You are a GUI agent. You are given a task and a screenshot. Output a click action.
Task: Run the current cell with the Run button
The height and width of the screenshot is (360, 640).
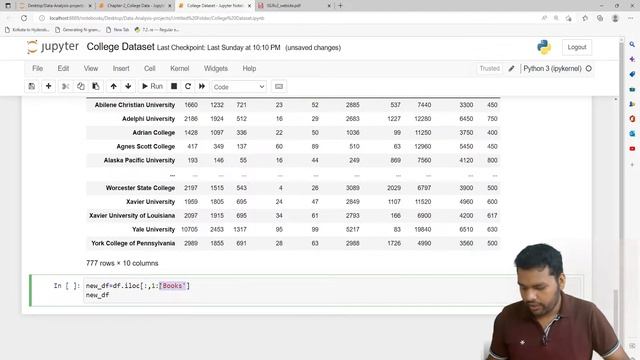[x=152, y=87]
